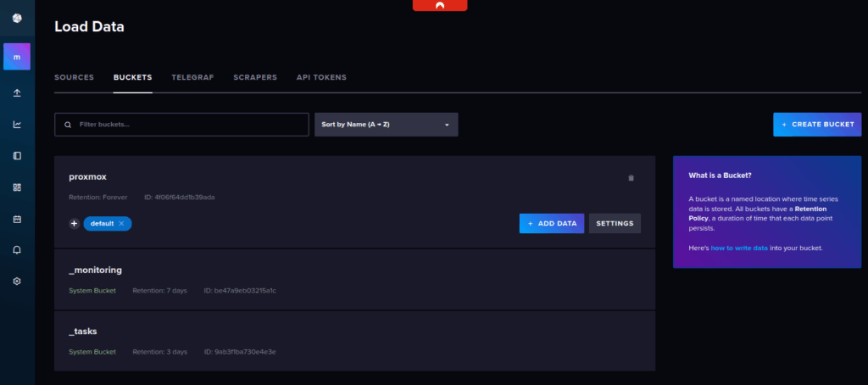Screen dimensions: 868x385
Task: Switch to the Sources tab
Action: point(74,77)
